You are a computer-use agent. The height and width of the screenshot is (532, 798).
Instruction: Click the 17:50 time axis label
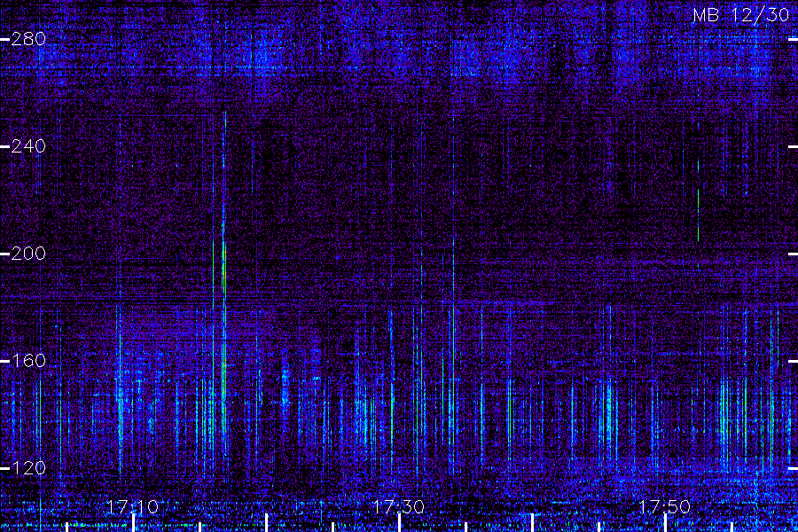pos(665,507)
